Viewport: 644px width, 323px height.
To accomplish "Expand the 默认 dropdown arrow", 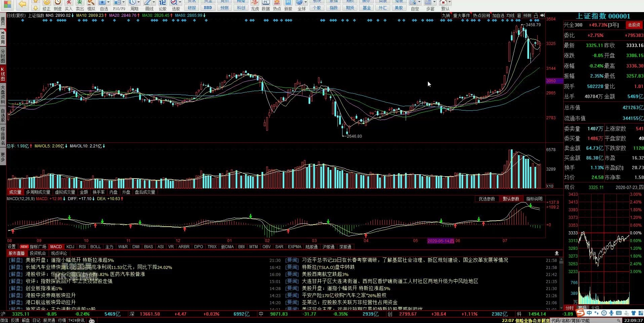I will click(x=449, y=2).
